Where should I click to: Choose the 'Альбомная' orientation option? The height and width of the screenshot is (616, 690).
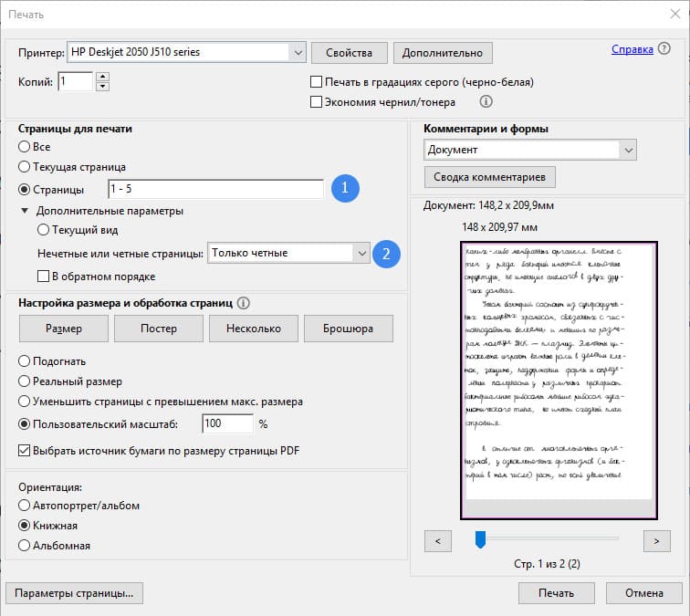[24, 546]
